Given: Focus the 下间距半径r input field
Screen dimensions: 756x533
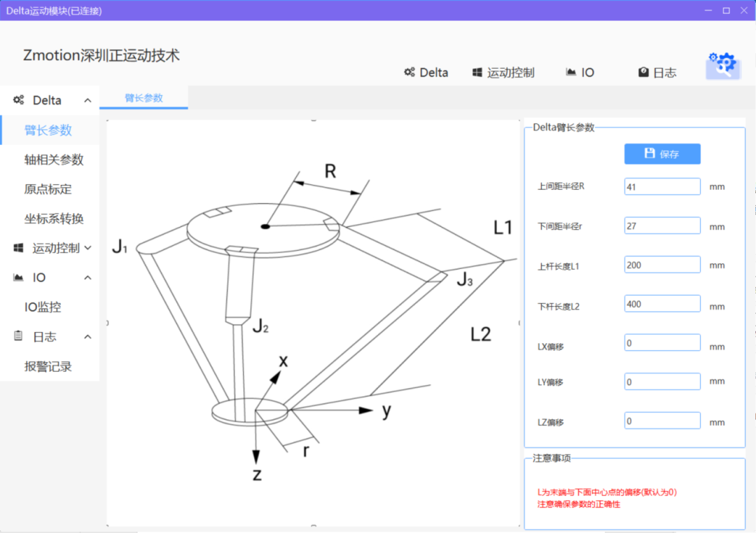Looking at the screenshot, I should (662, 226).
